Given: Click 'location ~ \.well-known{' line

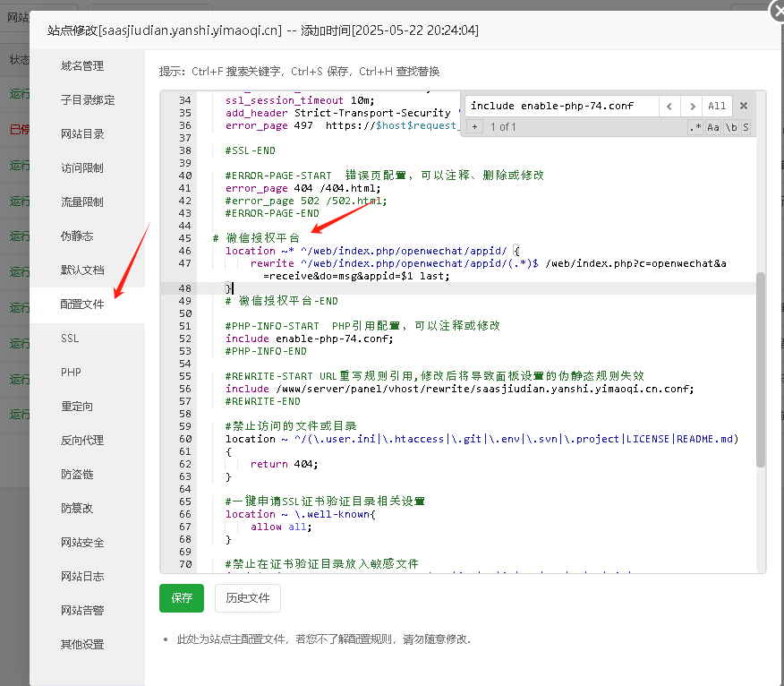Looking at the screenshot, I should 300,514.
